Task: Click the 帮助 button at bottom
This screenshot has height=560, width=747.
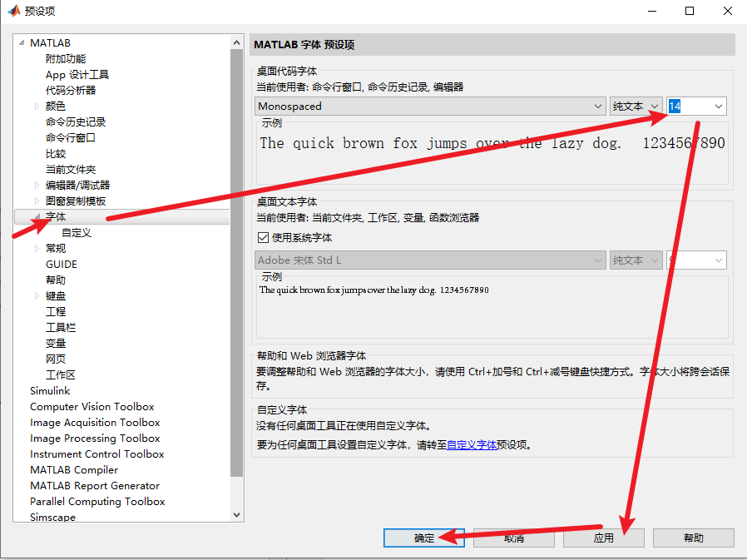Action: 693,538
